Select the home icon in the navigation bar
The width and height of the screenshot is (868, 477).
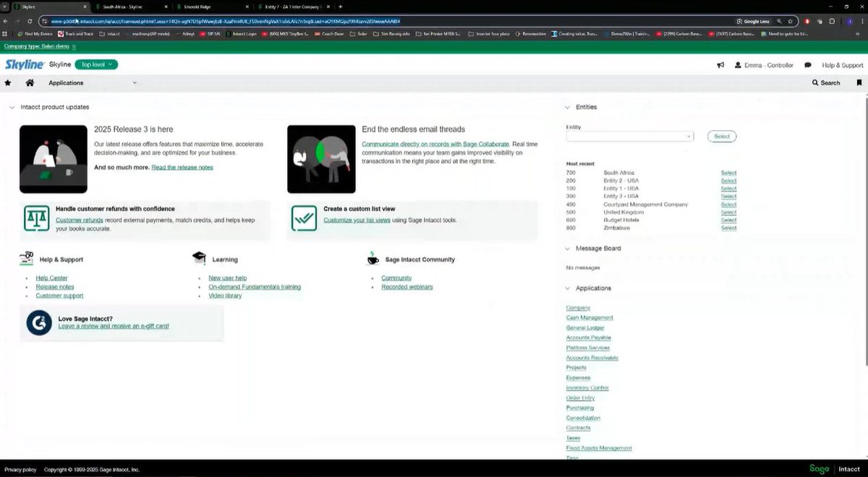pos(28,82)
